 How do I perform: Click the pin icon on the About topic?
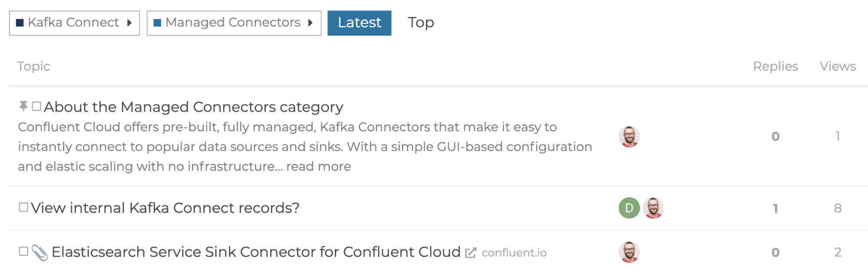[x=23, y=106]
